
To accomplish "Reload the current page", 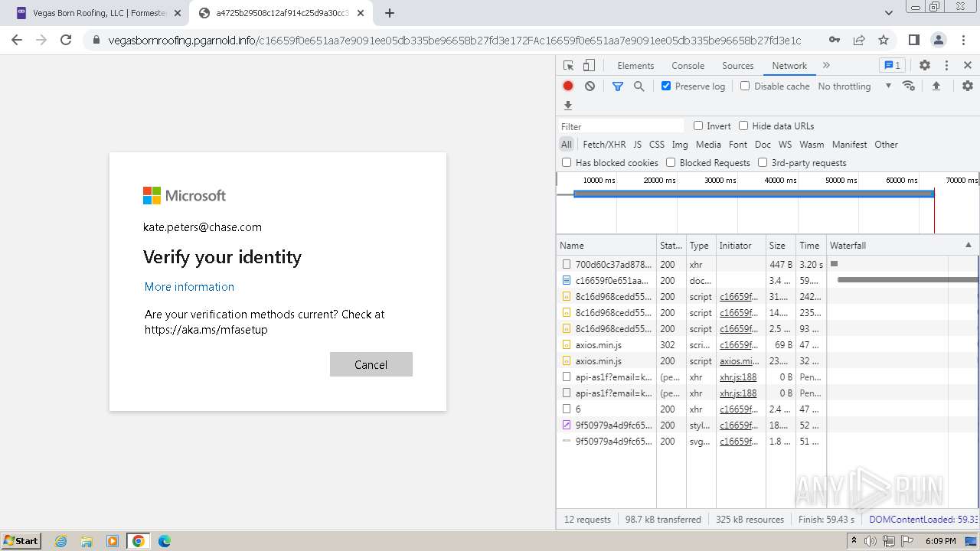I will [x=66, y=40].
